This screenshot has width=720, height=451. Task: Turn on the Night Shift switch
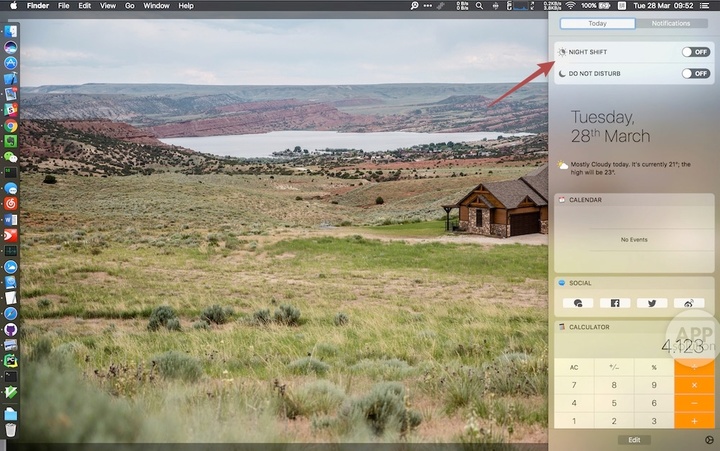[696, 52]
